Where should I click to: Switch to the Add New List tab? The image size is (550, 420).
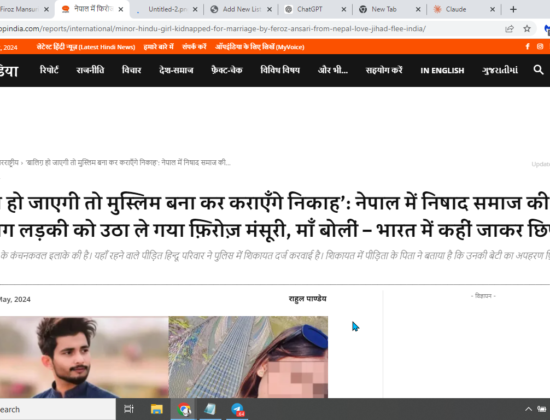coord(242,9)
